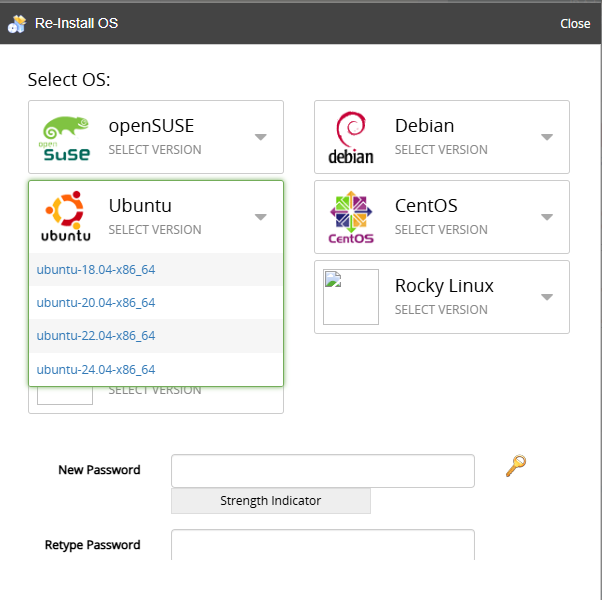Expand the CentOS version dropdown arrow
This screenshot has height=600, width=602.
547,217
